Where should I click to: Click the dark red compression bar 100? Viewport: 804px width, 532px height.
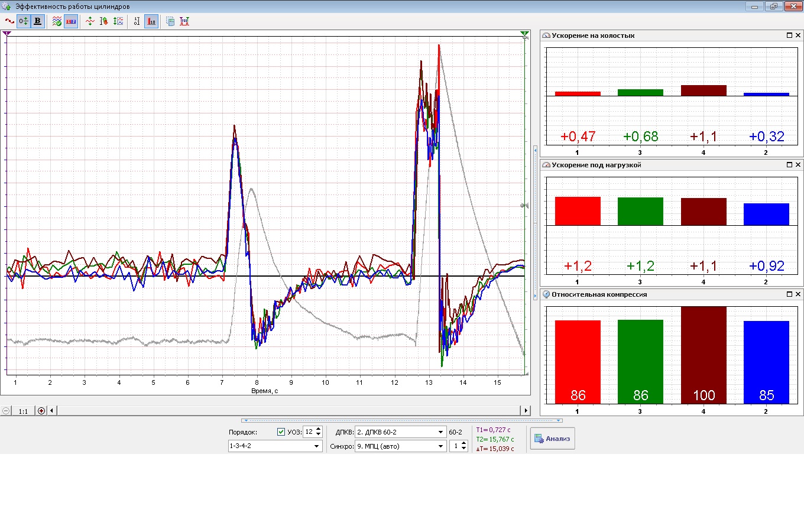(x=703, y=355)
